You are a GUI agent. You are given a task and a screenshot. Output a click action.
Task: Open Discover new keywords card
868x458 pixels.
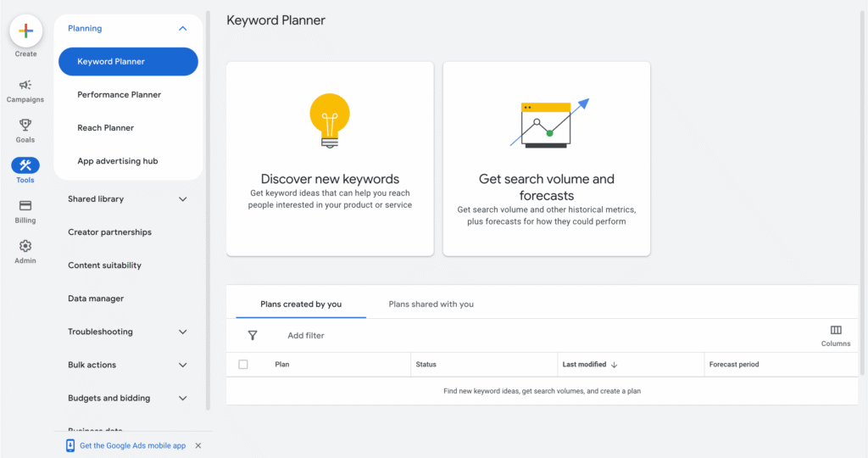click(330, 159)
